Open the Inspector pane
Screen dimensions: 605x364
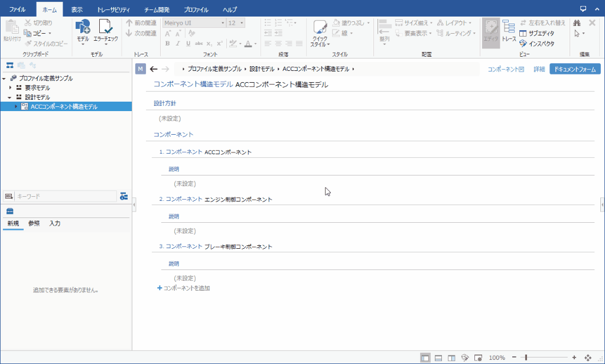pos(536,43)
